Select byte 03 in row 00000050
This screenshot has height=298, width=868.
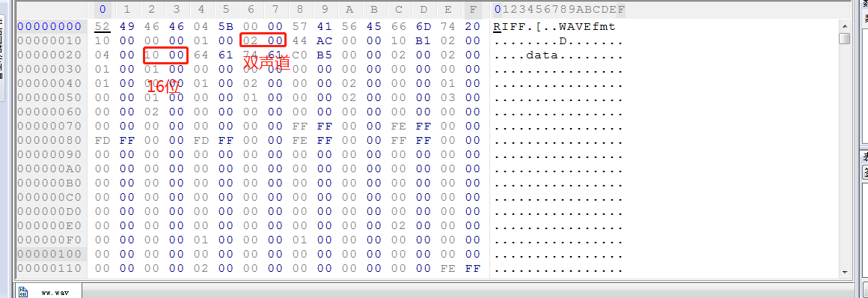[447, 97]
